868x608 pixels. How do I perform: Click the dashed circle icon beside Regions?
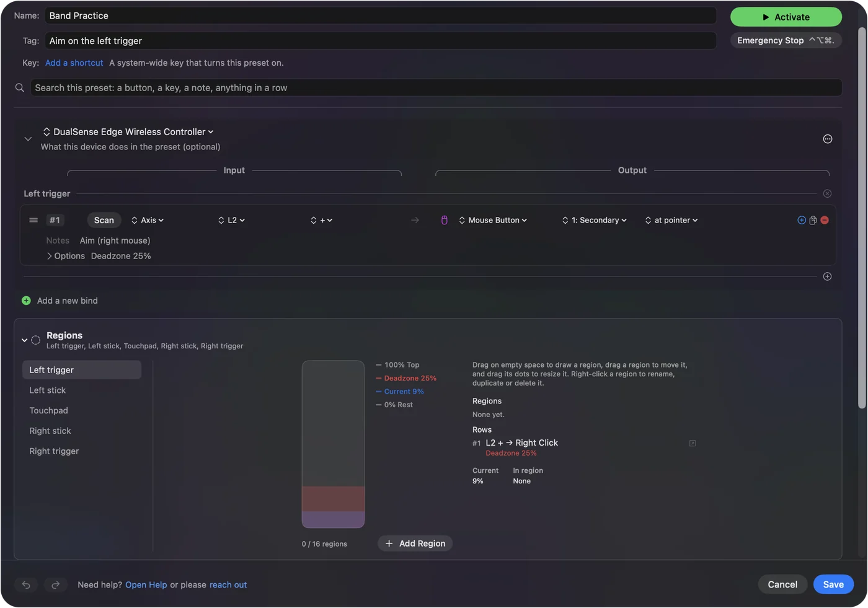(36, 340)
